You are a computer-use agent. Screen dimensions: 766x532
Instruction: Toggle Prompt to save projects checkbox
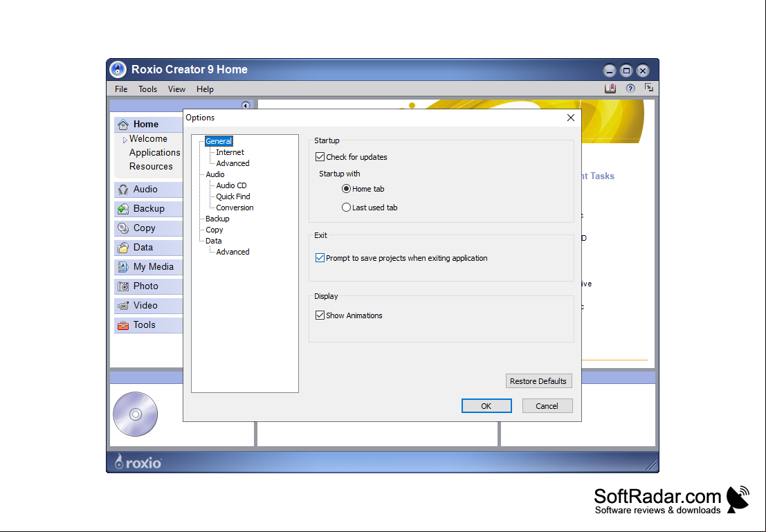[320, 258]
